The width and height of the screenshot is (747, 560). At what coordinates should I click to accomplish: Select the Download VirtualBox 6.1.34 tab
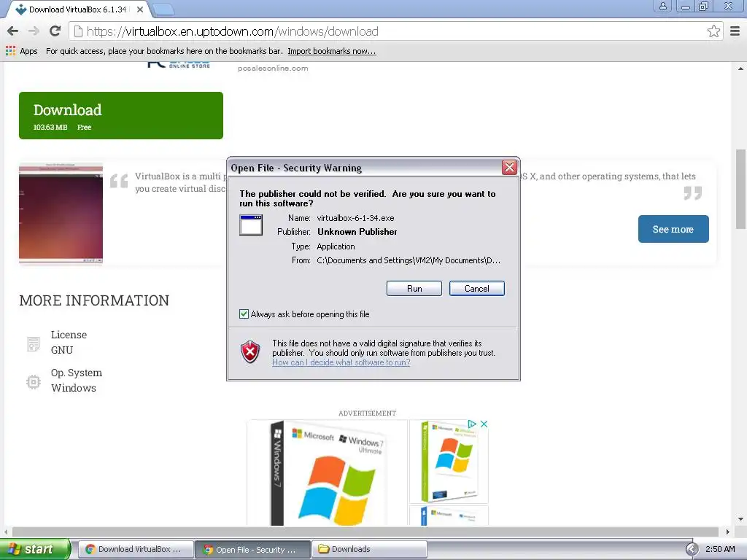pyautogui.click(x=77, y=9)
